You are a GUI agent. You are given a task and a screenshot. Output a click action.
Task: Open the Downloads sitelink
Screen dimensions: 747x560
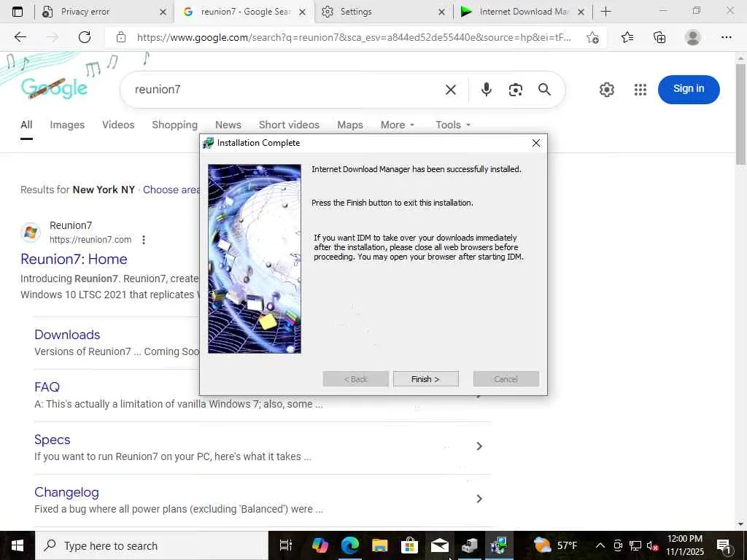(67, 335)
